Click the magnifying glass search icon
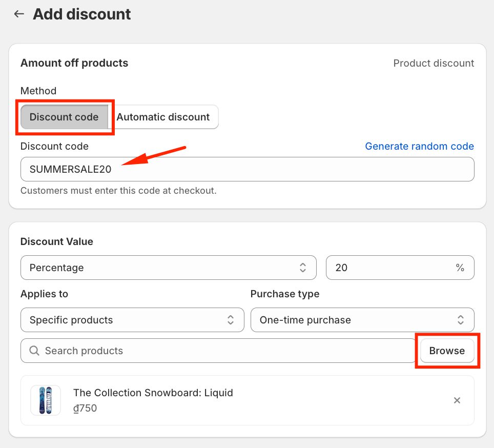Screen dimensions: 494x448 34,351
